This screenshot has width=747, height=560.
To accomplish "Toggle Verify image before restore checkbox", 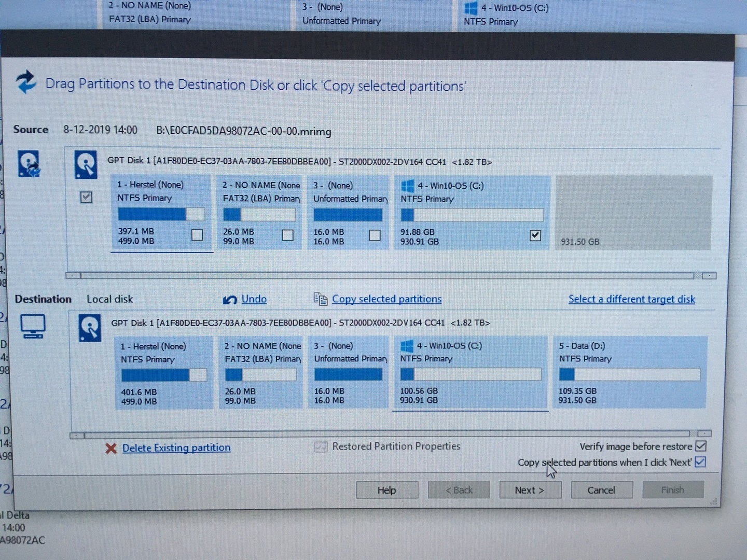I will (x=700, y=446).
